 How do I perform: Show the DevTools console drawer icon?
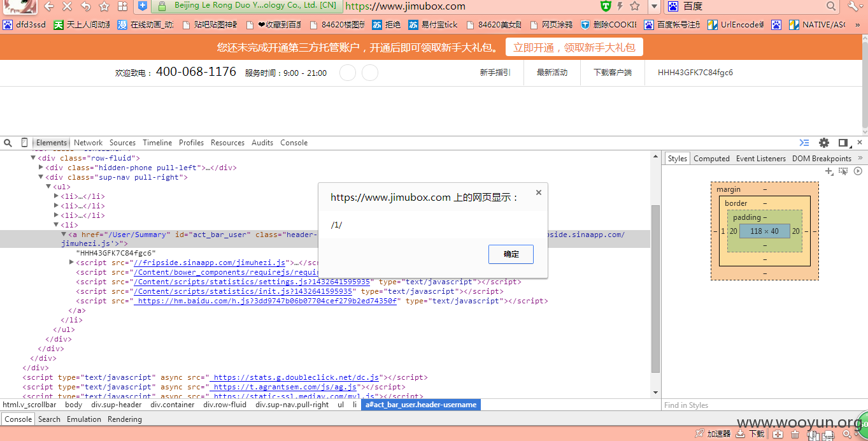point(804,143)
